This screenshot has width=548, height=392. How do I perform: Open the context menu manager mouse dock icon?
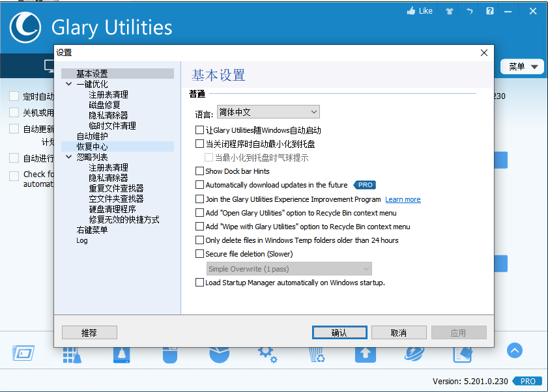170,356
